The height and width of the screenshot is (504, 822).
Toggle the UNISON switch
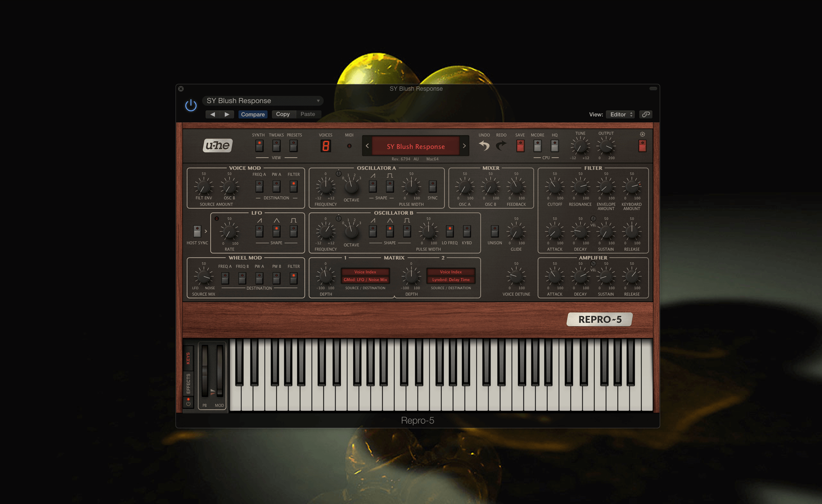click(x=494, y=231)
